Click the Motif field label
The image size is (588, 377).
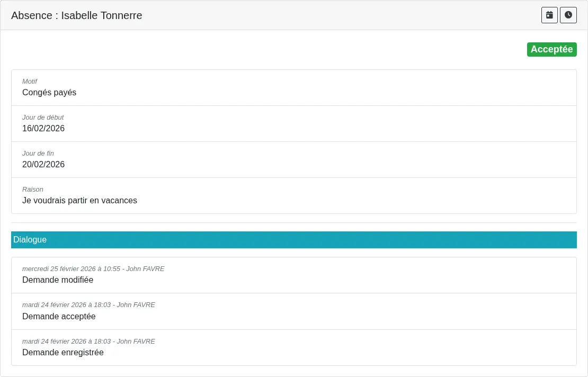[x=30, y=82]
